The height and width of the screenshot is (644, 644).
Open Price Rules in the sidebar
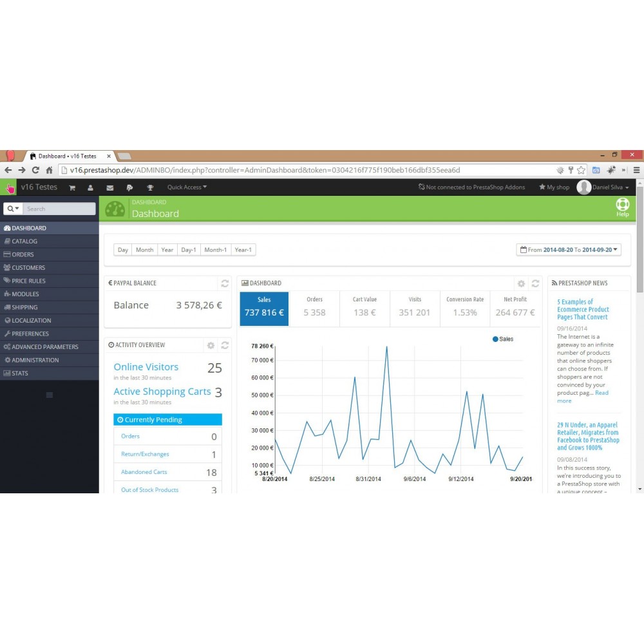coord(50,281)
